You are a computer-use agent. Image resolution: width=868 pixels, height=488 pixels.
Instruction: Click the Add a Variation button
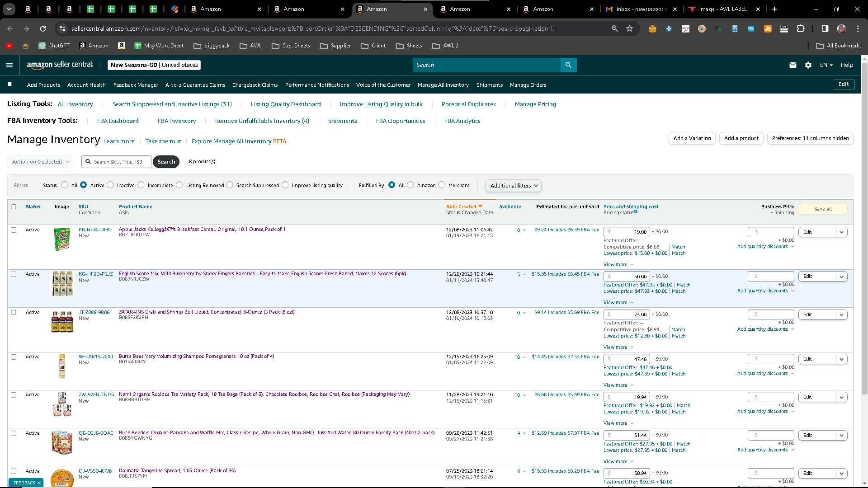[x=692, y=138]
